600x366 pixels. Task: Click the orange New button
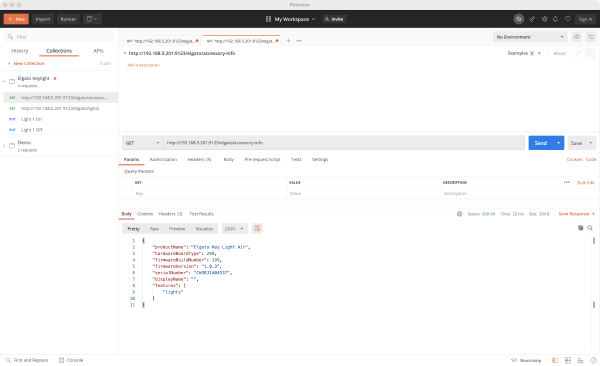tap(16, 19)
